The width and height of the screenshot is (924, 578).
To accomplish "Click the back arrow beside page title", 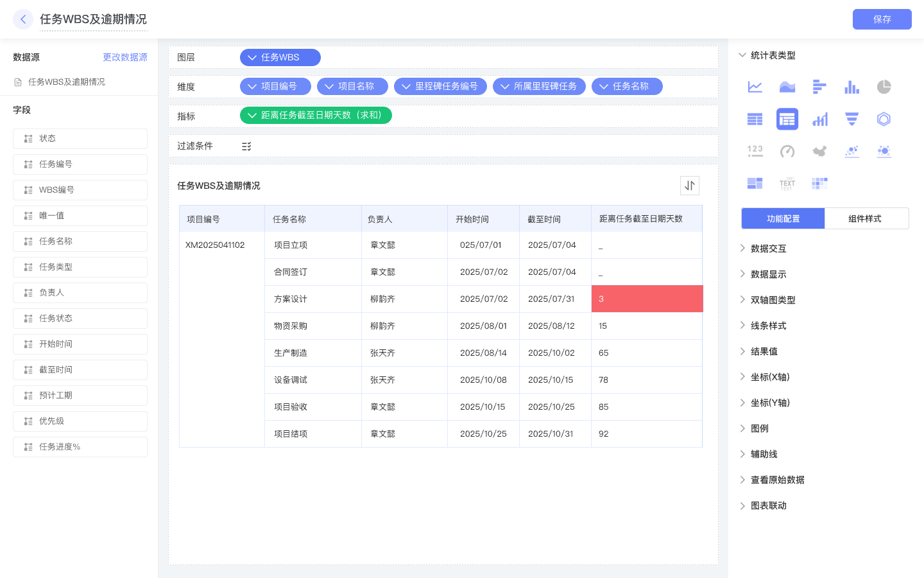I will 23,19.
